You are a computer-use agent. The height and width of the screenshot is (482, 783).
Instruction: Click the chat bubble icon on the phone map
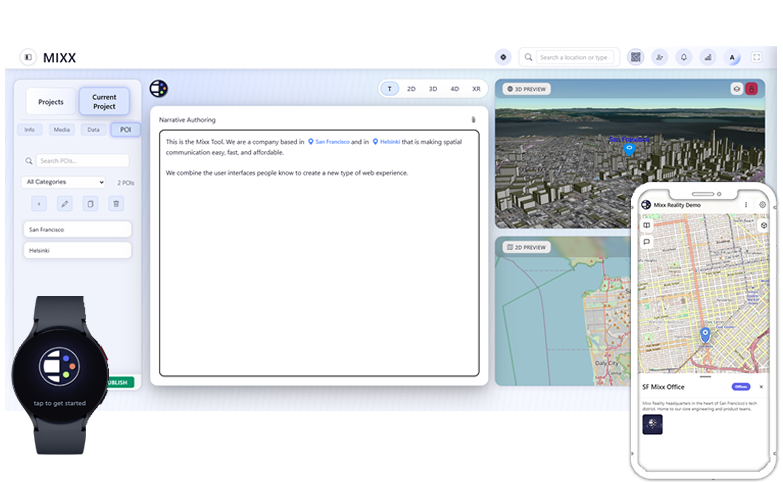click(x=647, y=242)
